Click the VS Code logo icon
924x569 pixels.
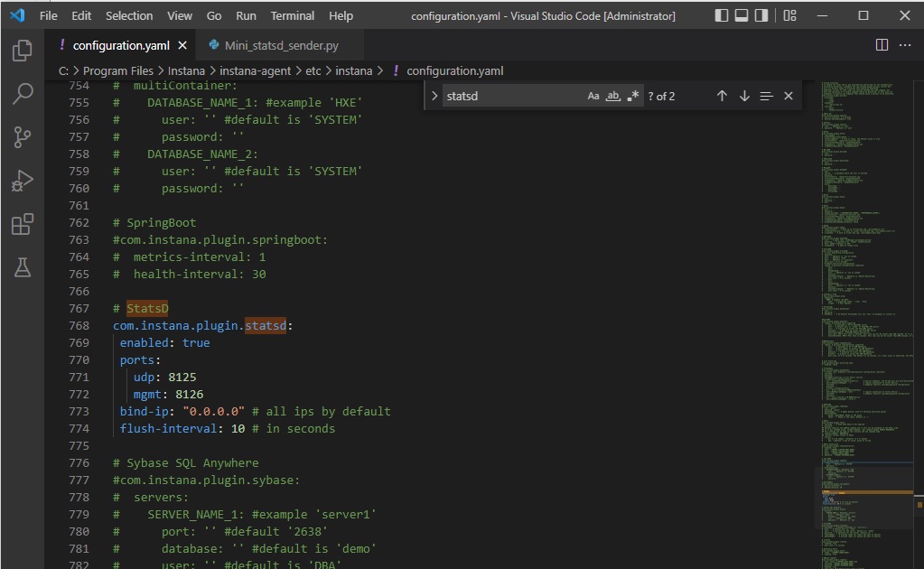(x=18, y=15)
